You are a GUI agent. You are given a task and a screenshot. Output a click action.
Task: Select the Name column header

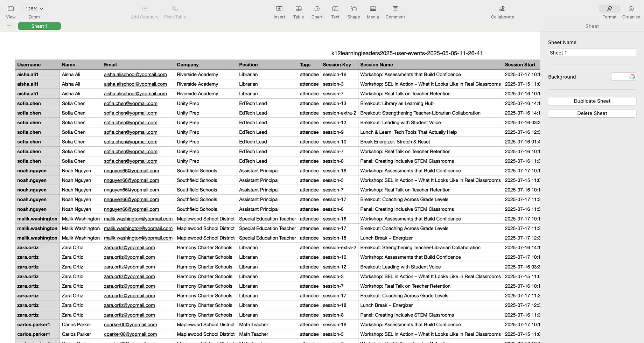pos(81,65)
